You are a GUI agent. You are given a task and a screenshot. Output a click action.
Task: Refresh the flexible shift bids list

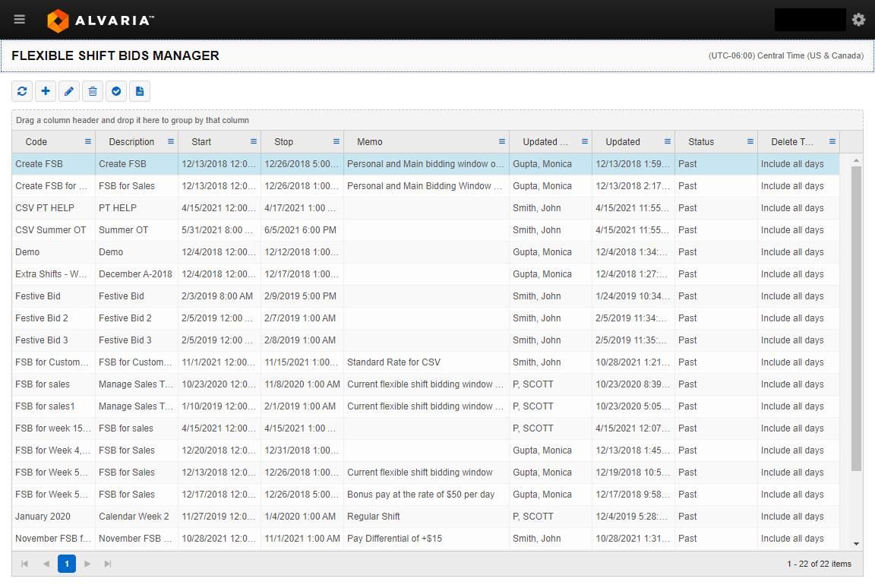coord(21,91)
